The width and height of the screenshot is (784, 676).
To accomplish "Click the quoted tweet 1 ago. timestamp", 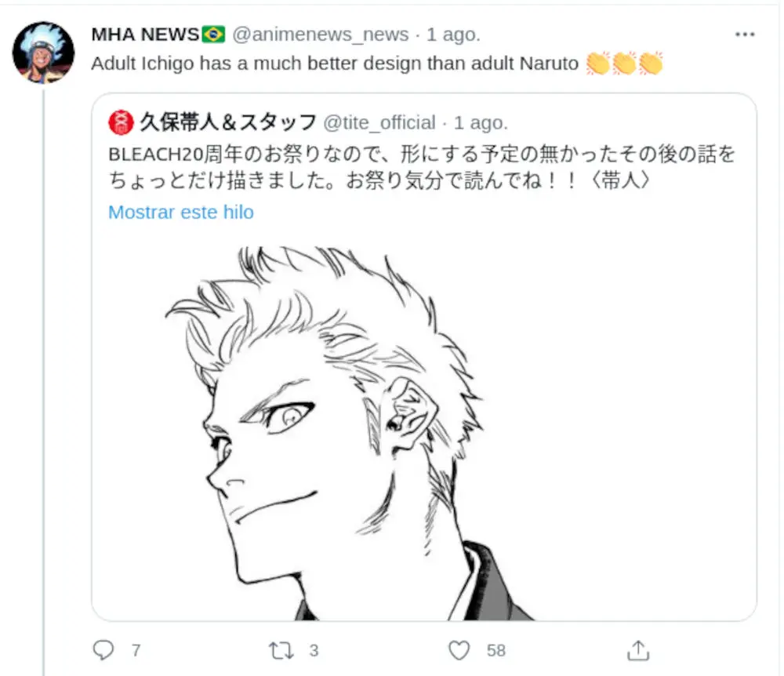I will [x=481, y=123].
